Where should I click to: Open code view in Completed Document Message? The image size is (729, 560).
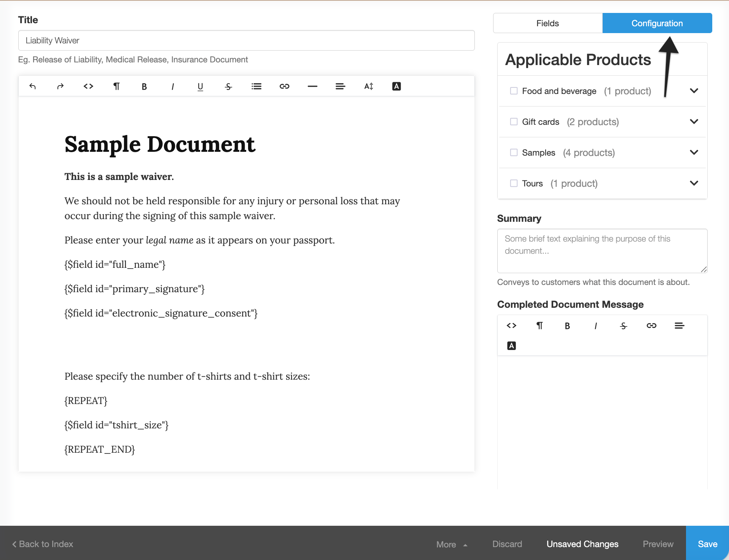pos(511,326)
